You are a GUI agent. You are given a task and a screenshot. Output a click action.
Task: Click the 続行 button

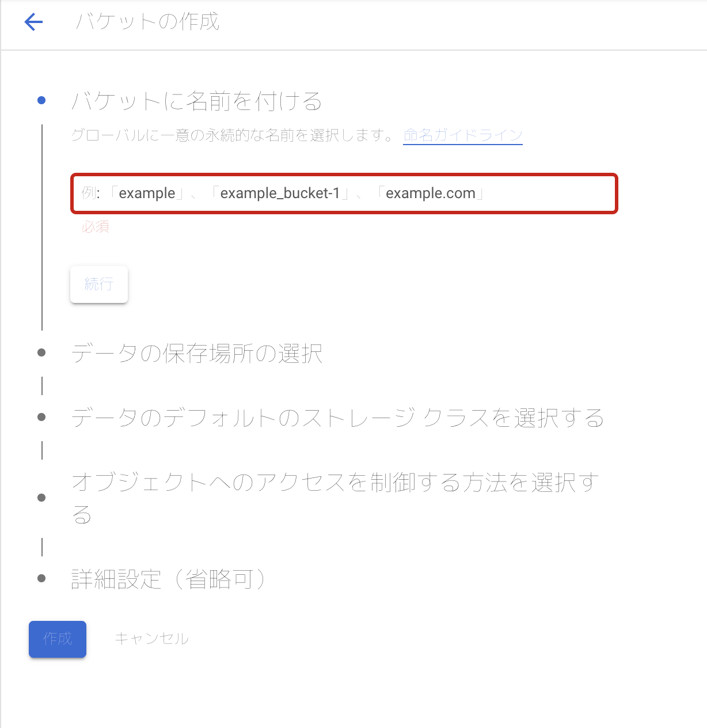(x=99, y=284)
